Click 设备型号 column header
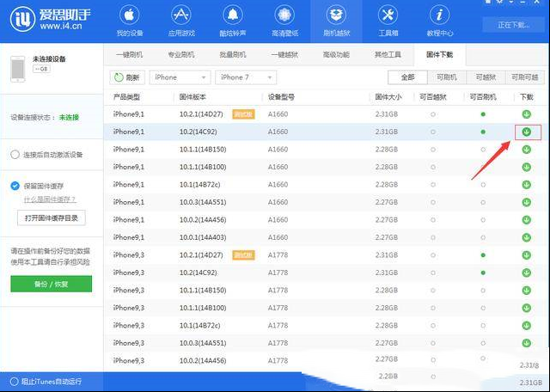 (281, 97)
